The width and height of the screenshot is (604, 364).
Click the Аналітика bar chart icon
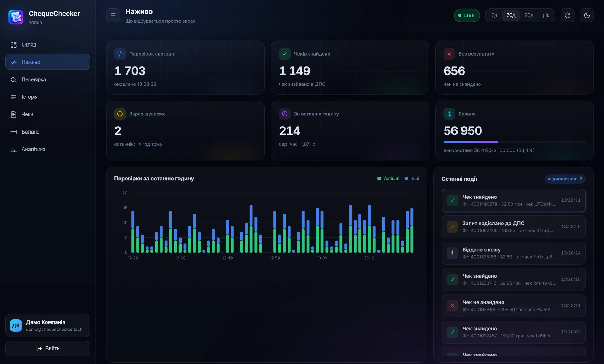coord(14,149)
